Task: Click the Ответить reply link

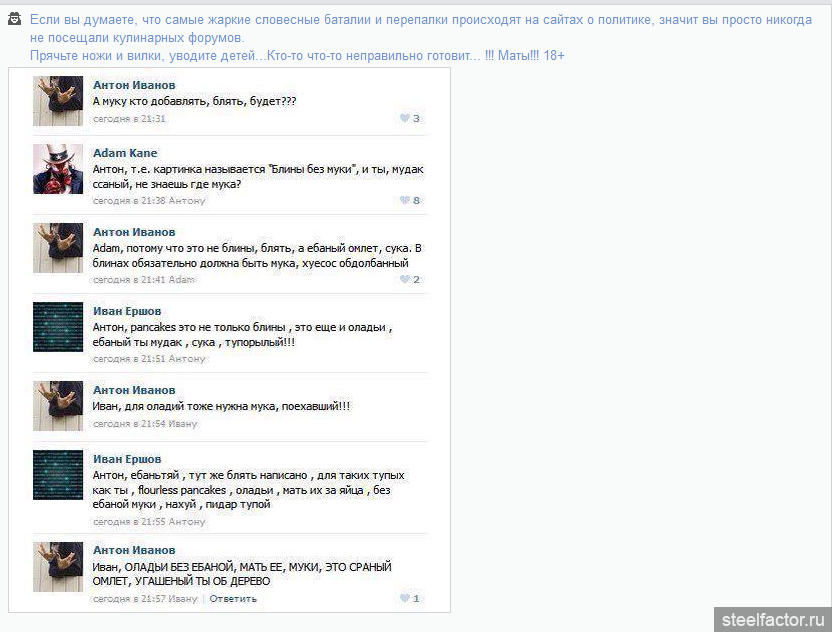Action: point(233,599)
